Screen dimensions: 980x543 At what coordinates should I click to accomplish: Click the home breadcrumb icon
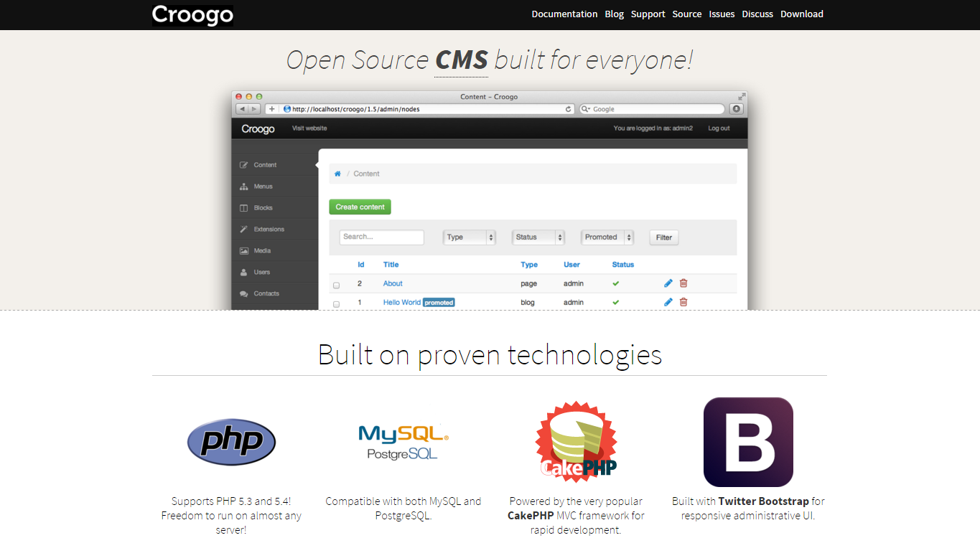point(337,174)
